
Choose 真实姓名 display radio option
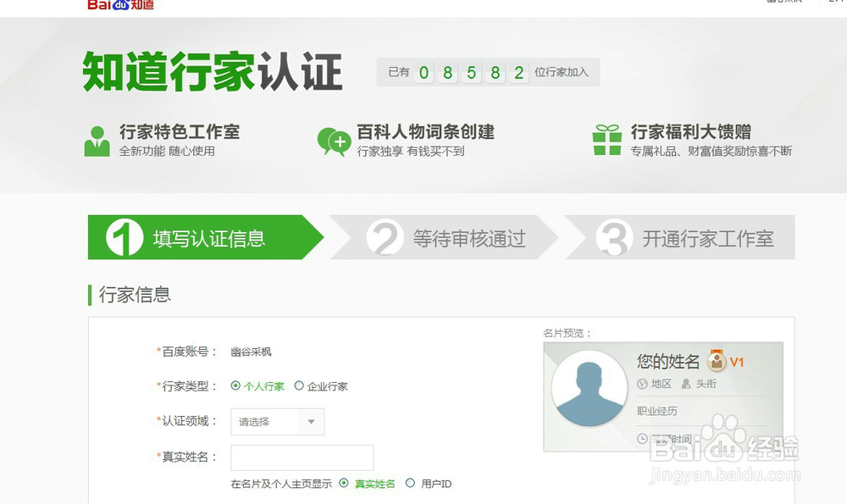click(x=344, y=483)
